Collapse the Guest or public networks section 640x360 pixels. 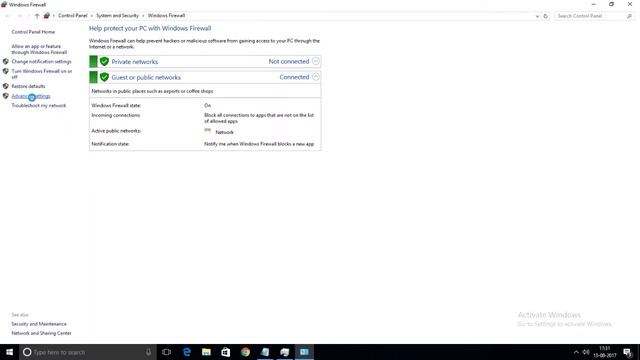click(316, 77)
